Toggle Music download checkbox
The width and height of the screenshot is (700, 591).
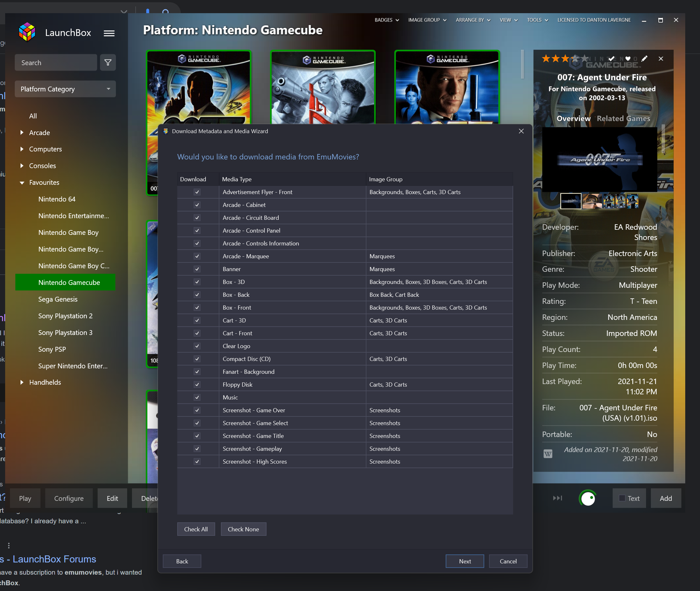pyautogui.click(x=197, y=397)
